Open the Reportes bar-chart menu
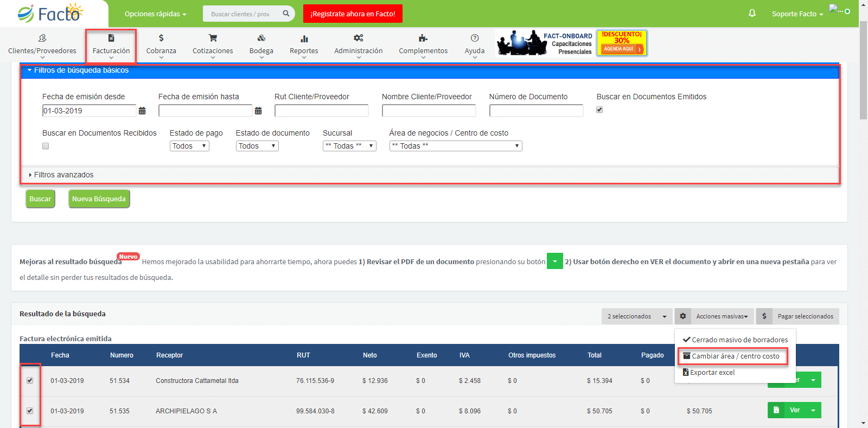The height and width of the screenshot is (428, 868). point(304,39)
